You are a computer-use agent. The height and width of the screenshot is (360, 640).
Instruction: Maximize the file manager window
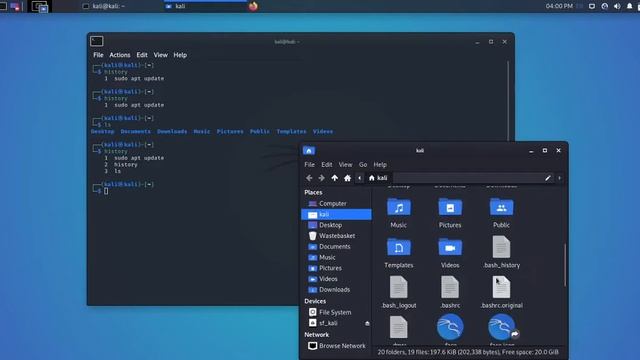coord(544,151)
